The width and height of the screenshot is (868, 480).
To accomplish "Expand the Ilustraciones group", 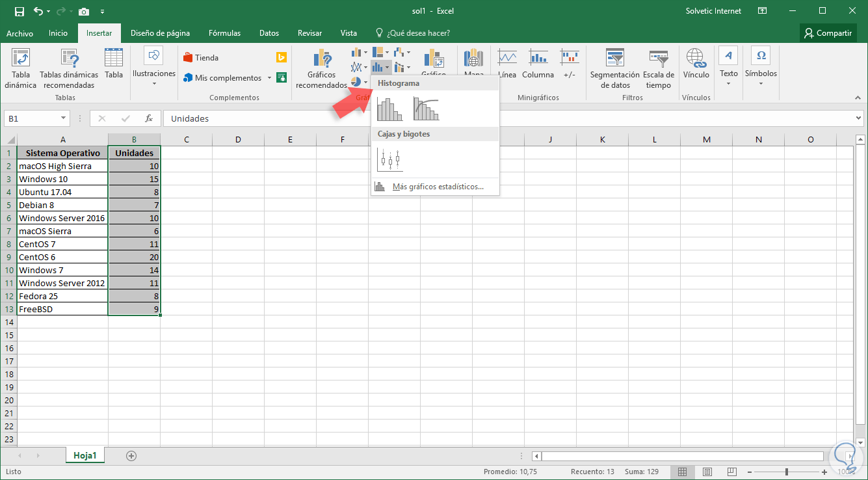I will pos(154,67).
